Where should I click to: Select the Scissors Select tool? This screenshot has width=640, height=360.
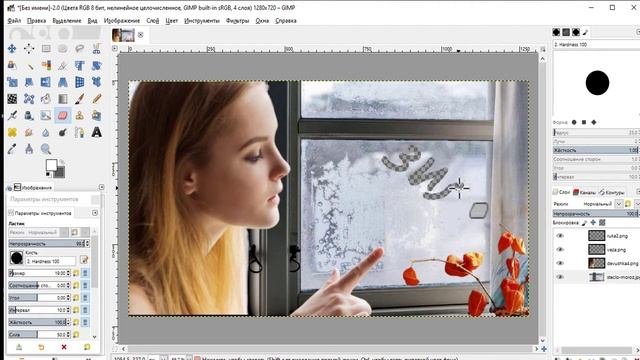[96, 49]
